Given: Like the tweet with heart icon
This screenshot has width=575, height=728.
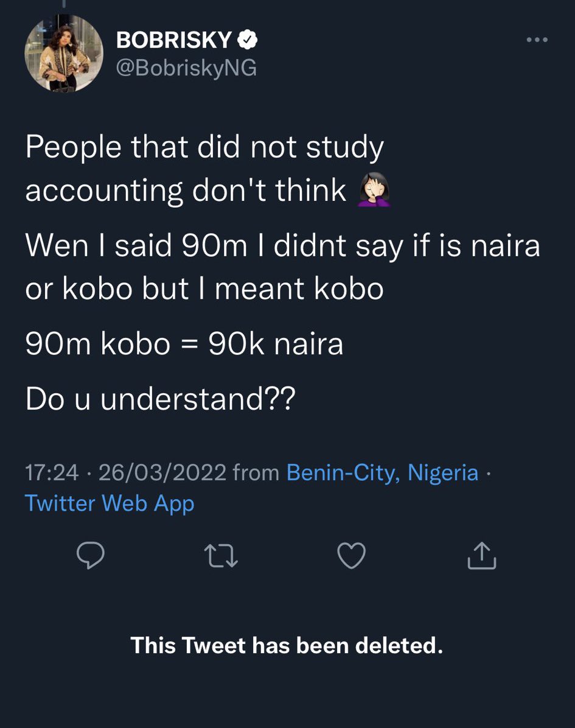Looking at the screenshot, I should point(351,555).
